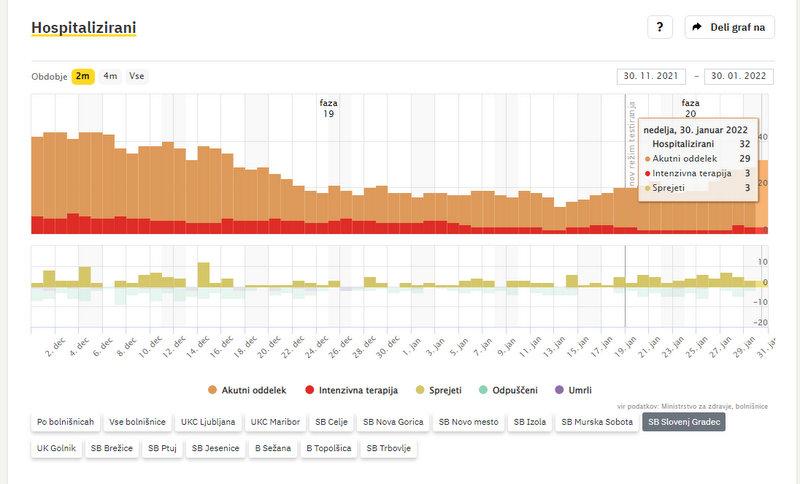Pick the UK Golnik hospital filter
800x484 pixels.
[56, 448]
